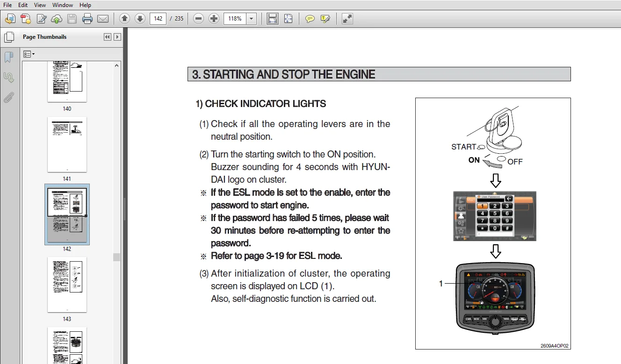This screenshot has width=621, height=364.
Task: Go to previous page with the up arrow
Action: (124, 19)
